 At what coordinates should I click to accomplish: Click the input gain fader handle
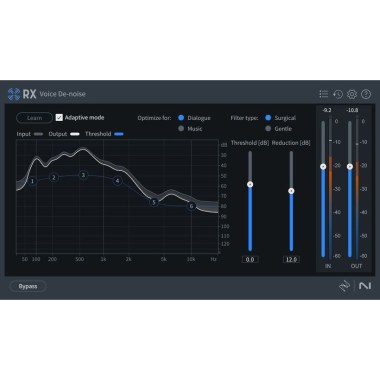pyautogui.click(x=323, y=166)
